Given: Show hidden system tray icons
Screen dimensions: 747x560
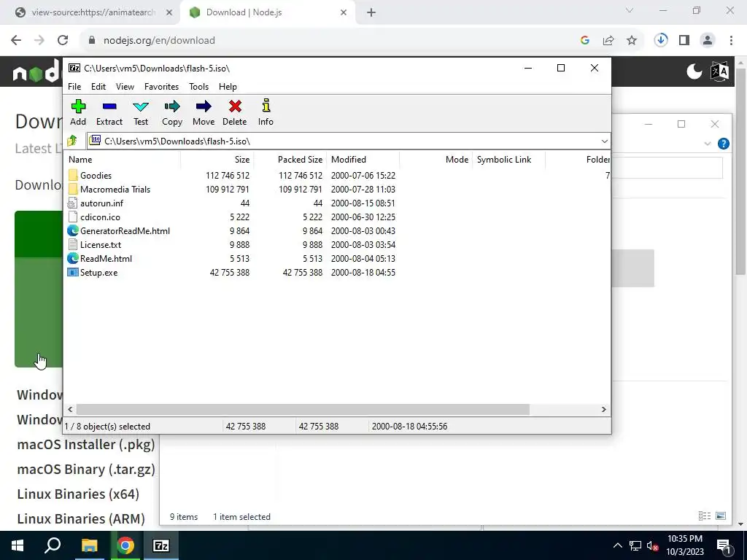Looking at the screenshot, I should 617,545.
